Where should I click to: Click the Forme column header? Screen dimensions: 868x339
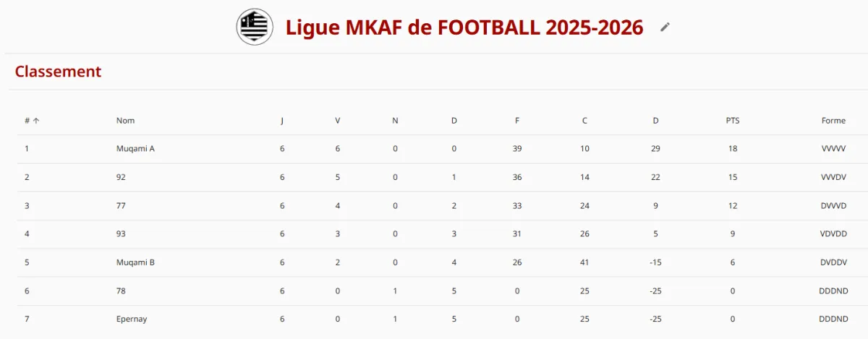pos(833,121)
